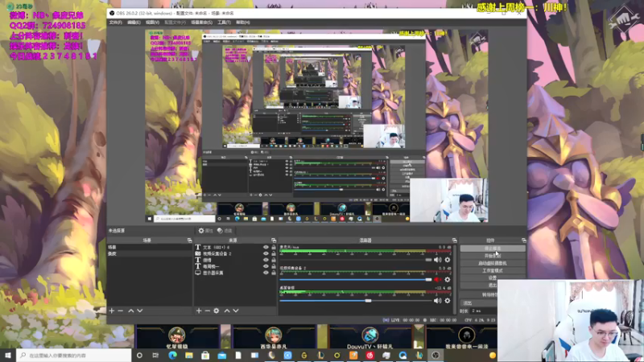Toggle lock on 显示器采集 source
This screenshot has height=362, width=644.
coord(274,273)
